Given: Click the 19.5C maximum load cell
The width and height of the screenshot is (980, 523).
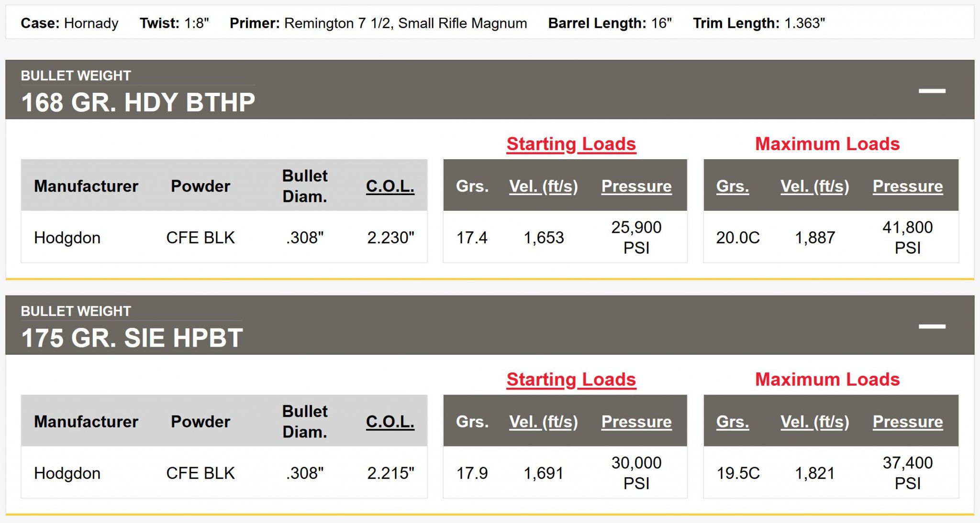Looking at the screenshot, I should pos(737,473).
